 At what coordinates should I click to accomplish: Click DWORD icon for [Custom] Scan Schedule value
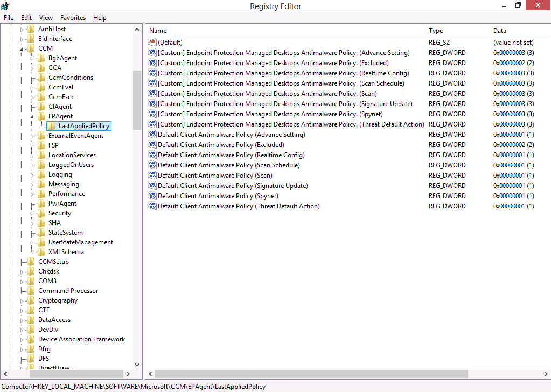(x=152, y=83)
